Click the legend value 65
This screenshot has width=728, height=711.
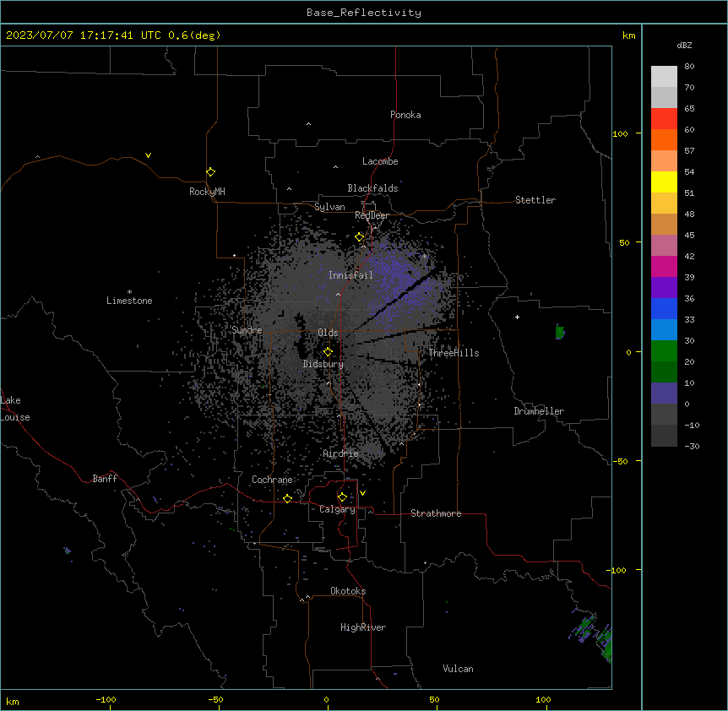pyautogui.click(x=689, y=109)
